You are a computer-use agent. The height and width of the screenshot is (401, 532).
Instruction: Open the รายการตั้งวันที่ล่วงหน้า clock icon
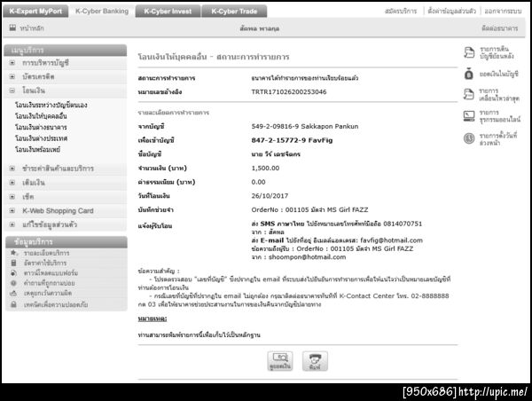[469, 138]
